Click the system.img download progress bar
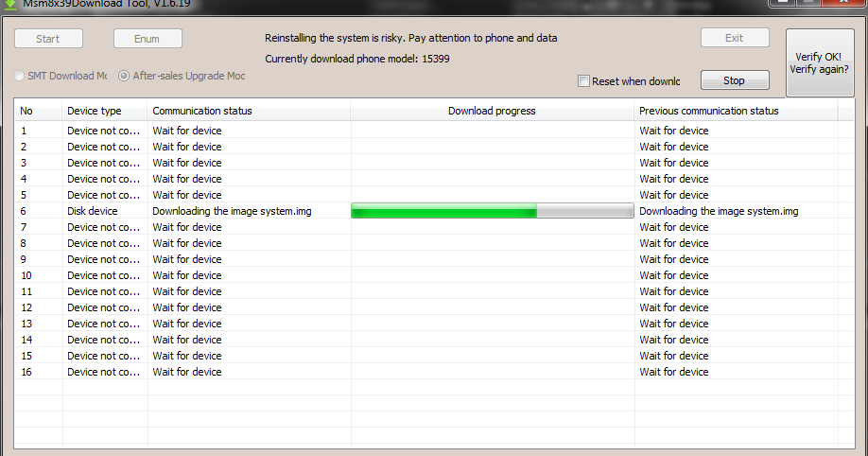The height and width of the screenshot is (456, 868). click(492, 211)
